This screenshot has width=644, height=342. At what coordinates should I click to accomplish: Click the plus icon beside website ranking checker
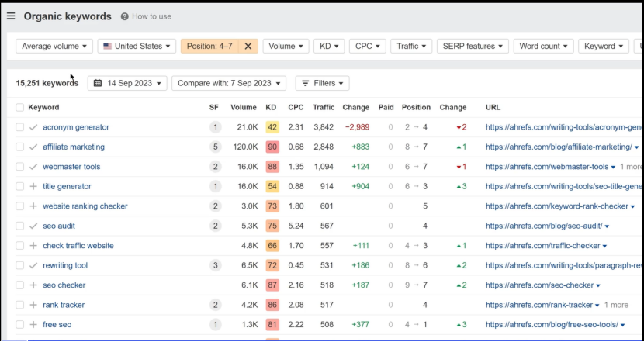tap(33, 206)
